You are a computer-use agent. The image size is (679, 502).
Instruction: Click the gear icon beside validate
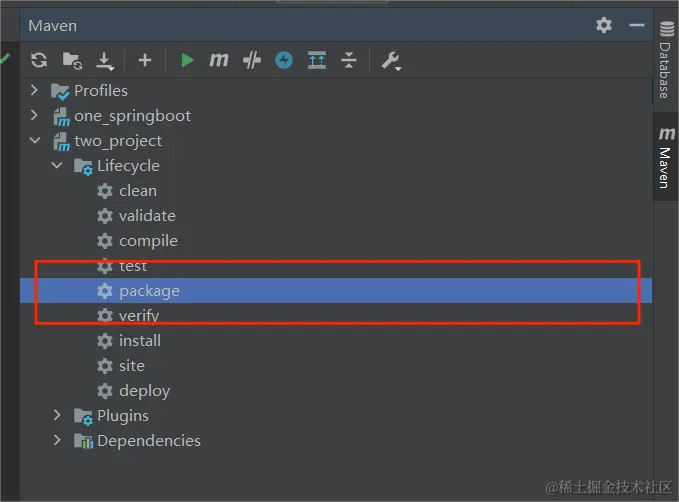click(105, 216)
